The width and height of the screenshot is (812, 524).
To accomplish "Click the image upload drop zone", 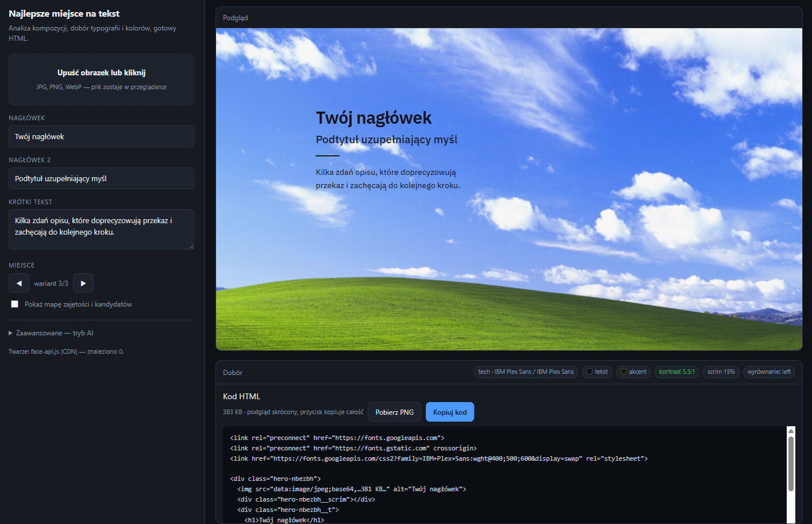I will click(101, 79).
